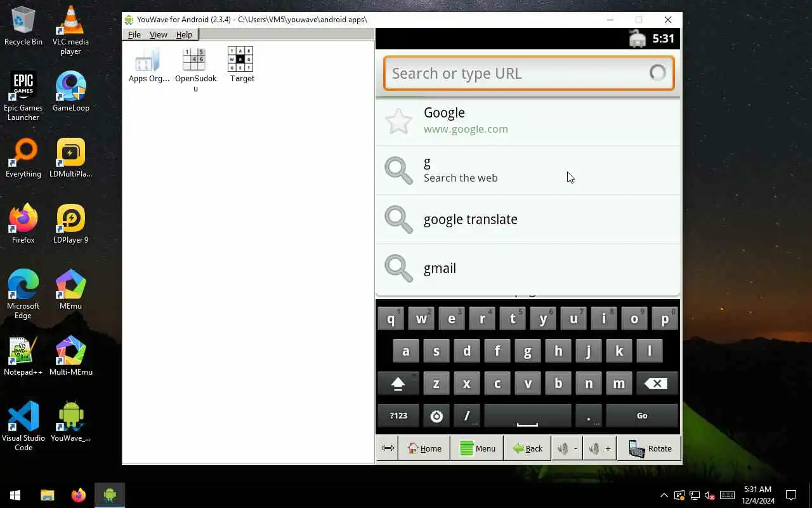Tap the 'q' key on keyboard
The height and width of the screenshot is (508, 812).
click(391, 319)
